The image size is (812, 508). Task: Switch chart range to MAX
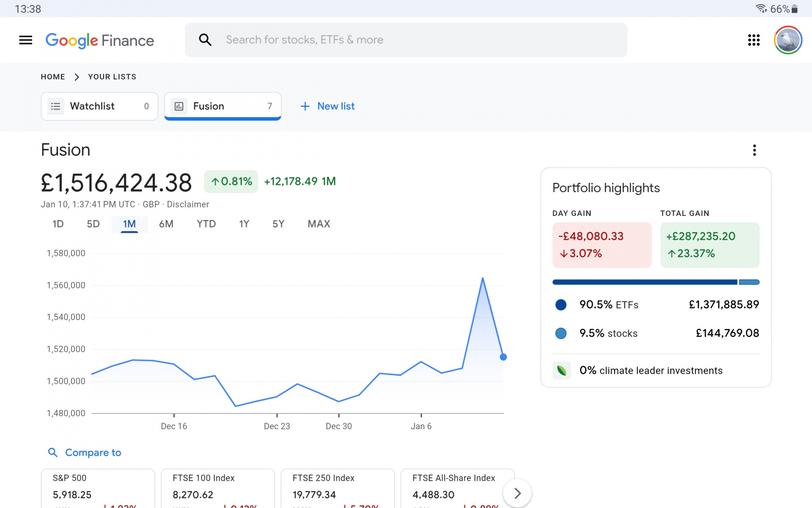coord(319,224)
